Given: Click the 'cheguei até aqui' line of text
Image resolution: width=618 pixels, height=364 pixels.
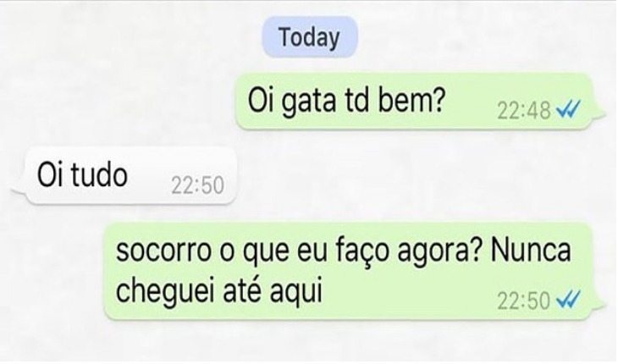Looking at the screenshot, I should click(x=219, y=290).
